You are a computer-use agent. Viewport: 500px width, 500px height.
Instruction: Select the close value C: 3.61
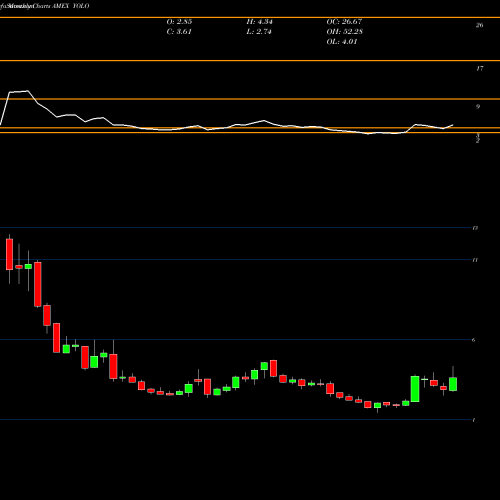(179, 32)
